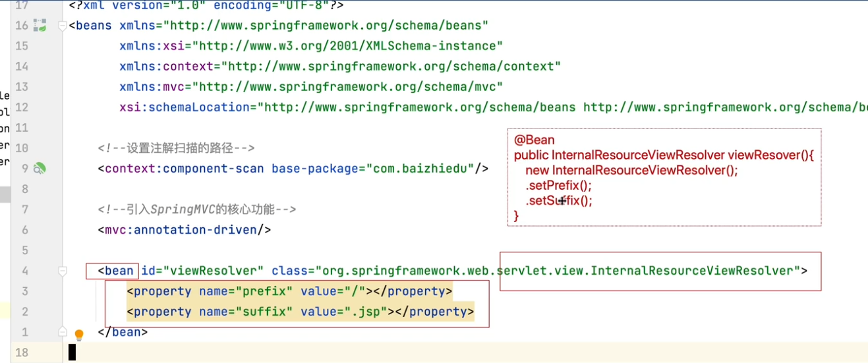The width and height of the screenshot is (868, 363).
Task: Click gutter line number 18
Action: pyautogui.click(x=22, y=352)
